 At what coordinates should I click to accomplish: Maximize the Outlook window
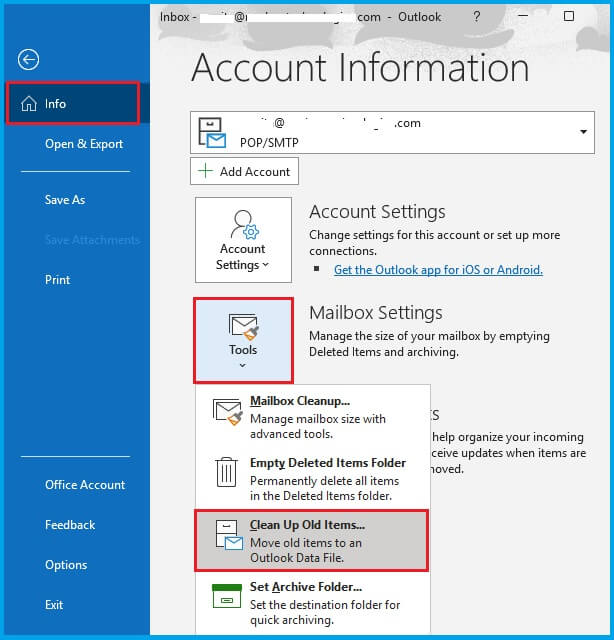tap(569, 16)
